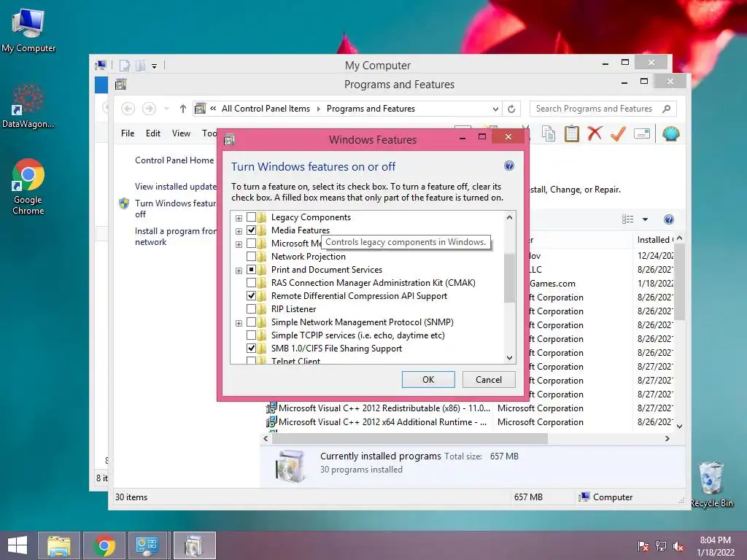Viewport: 747px width, 560px height.
Task: Click the Refresh button beside the address bar
Action: [511, 109]
